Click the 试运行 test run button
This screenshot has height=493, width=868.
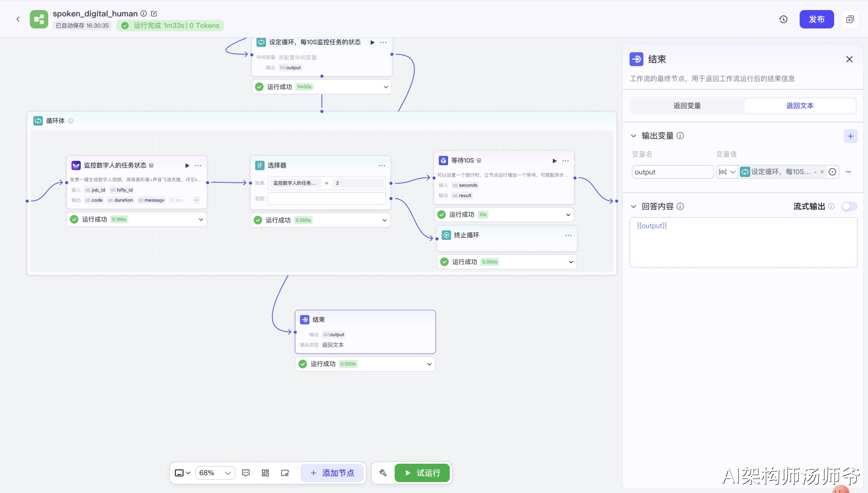(422, 473)
